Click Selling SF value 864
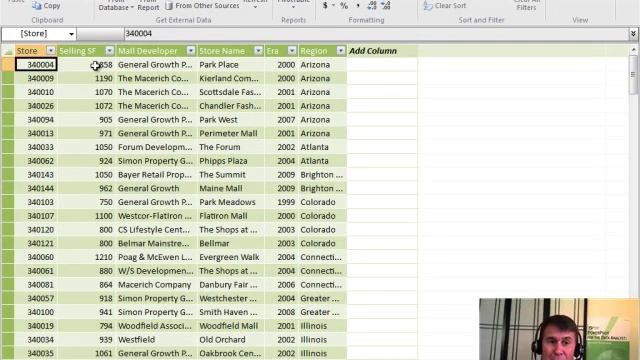Screen dimensions: 640x360 [x=87, y=285]
